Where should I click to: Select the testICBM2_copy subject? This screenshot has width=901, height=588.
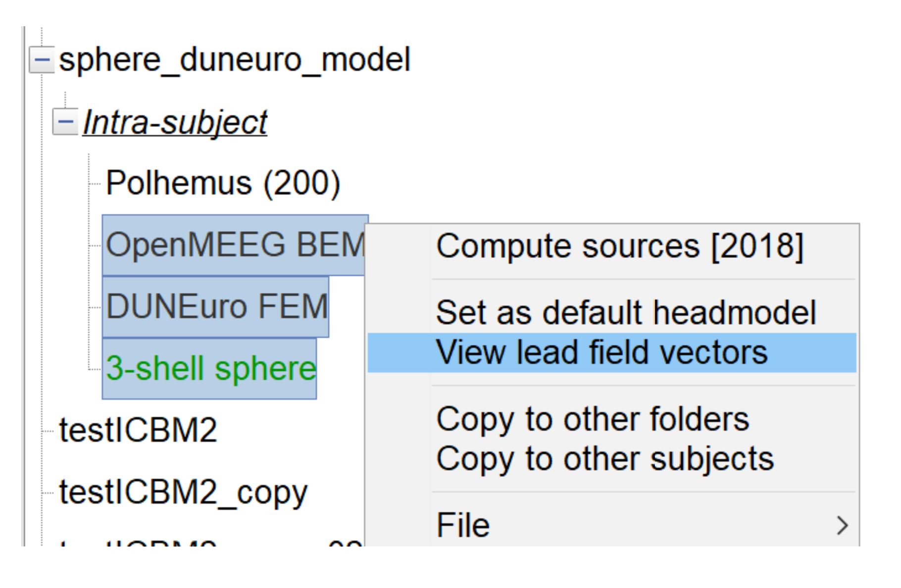click(x=183, y=492)
